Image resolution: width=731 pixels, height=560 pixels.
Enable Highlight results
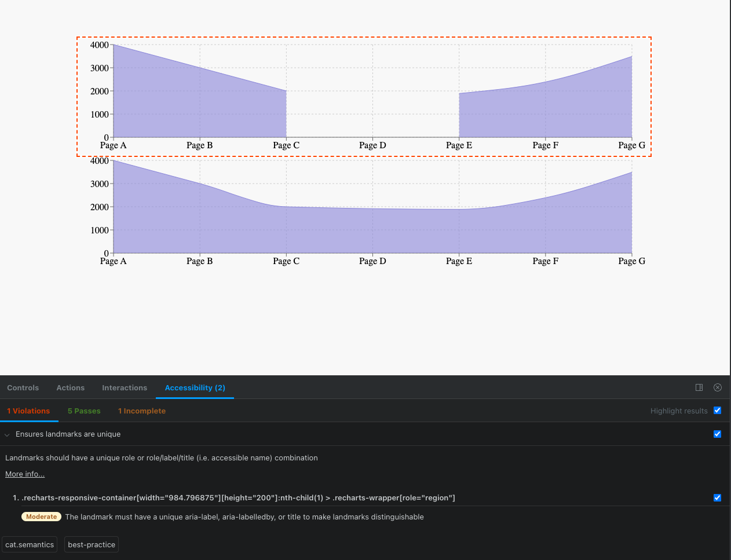pos(718,411)
